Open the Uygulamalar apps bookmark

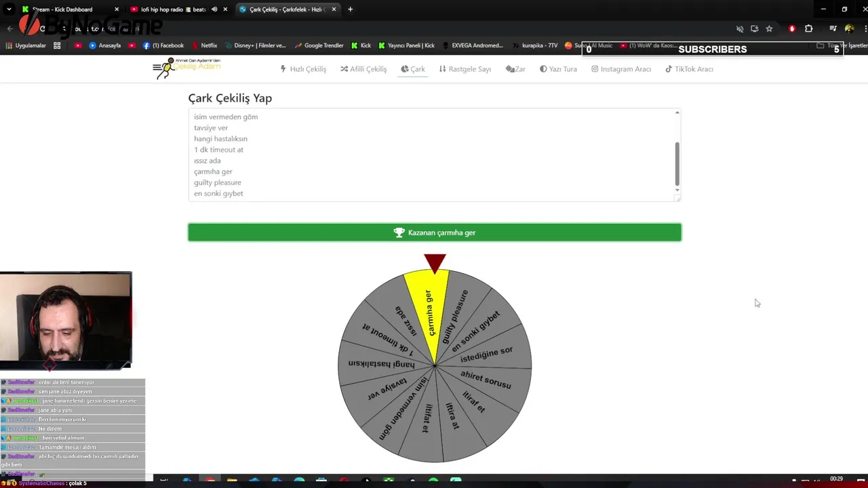(26, 45)
